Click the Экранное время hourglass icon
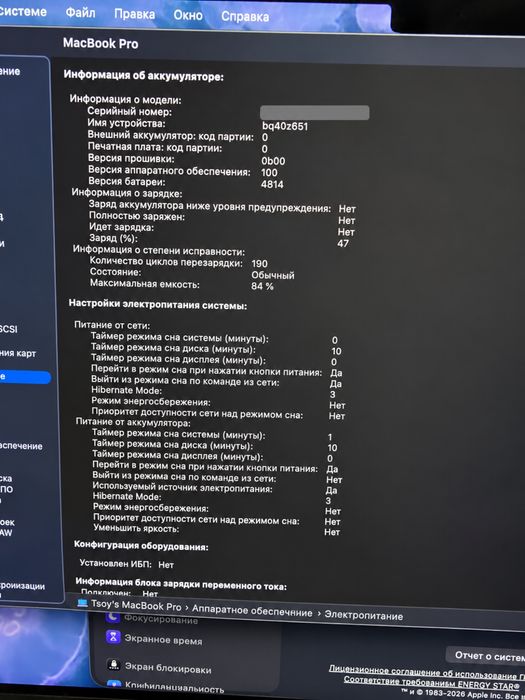This screenshot has width=525, height=700. click(113, 637)
